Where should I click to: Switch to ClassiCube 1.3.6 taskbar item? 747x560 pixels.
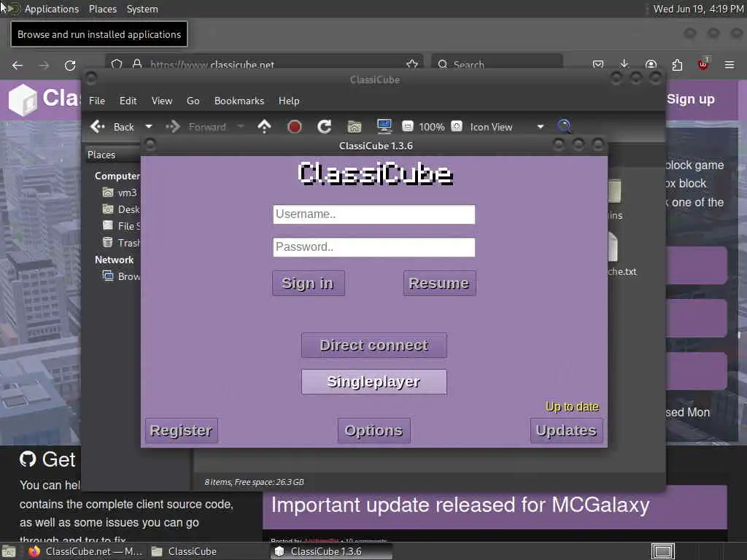(332, 551)
